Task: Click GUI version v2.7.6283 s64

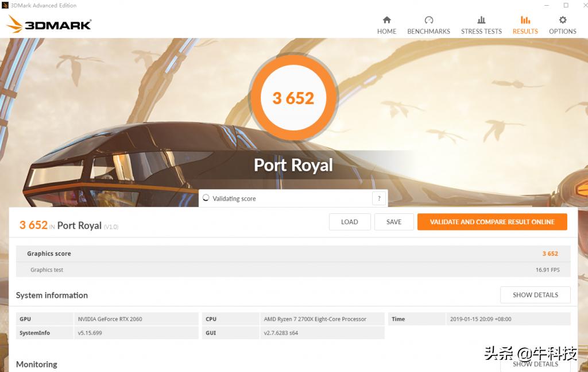Action: [x=281, y=333]
